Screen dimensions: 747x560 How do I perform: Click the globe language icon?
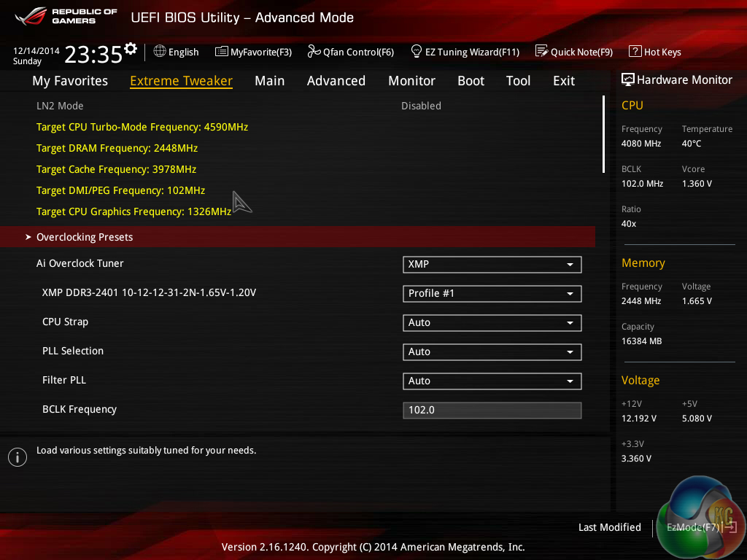pyautogui.click(x=160, y=51)
